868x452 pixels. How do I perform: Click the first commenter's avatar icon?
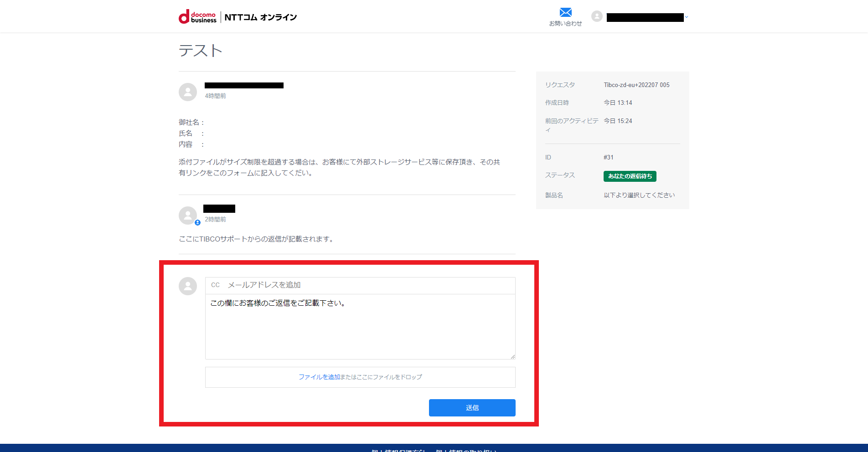point(188,92)
